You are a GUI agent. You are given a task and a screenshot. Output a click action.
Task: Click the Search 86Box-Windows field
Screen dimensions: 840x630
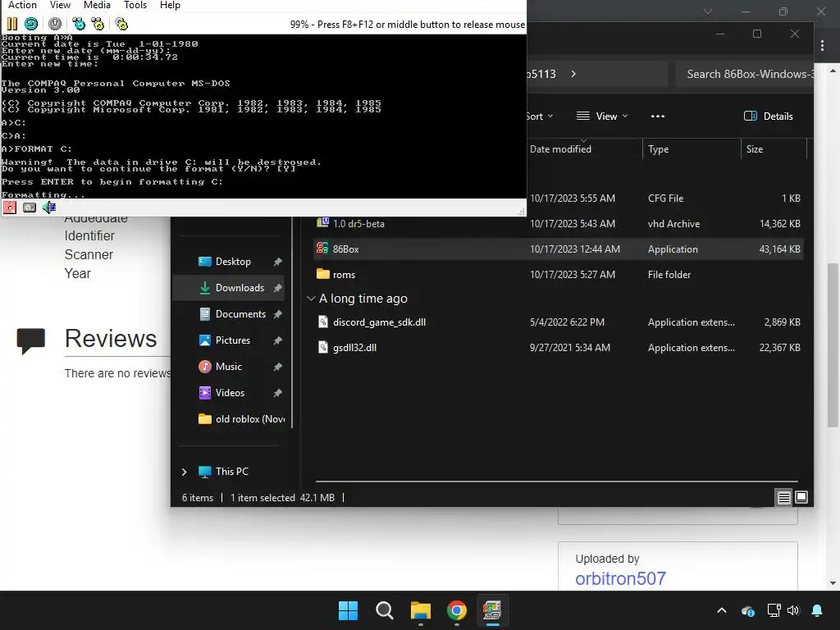(745, 74)
